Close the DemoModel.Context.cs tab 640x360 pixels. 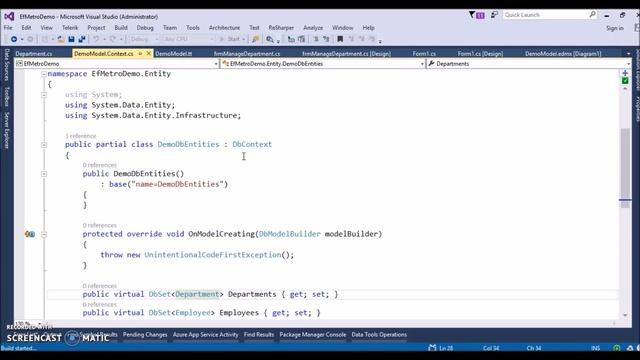click(x=149, y=53)
